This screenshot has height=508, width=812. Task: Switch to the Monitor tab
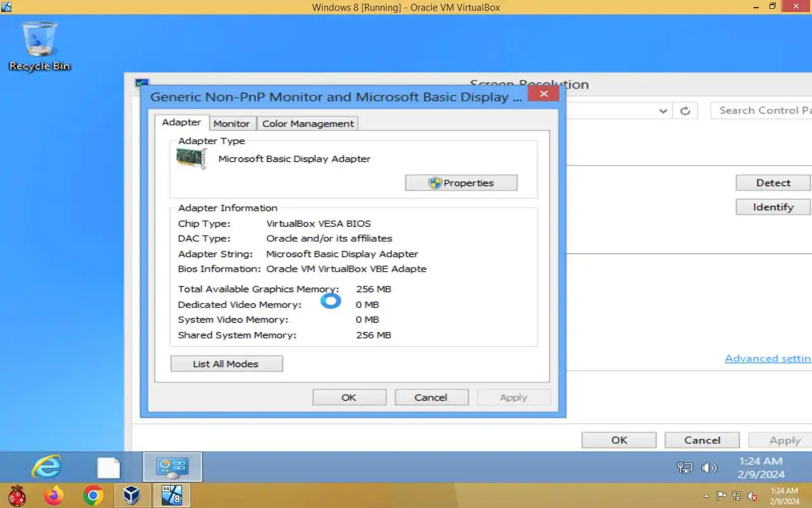[x=232, y=124]
